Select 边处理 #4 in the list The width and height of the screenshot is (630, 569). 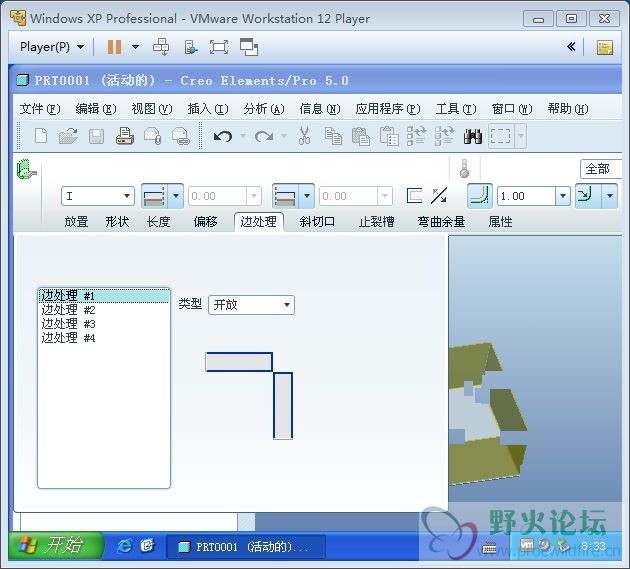coord(104,338)
